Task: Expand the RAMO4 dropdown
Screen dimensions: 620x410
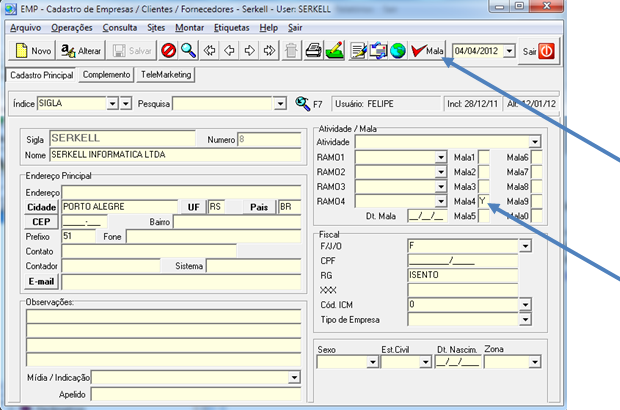Action: (441, 201)
